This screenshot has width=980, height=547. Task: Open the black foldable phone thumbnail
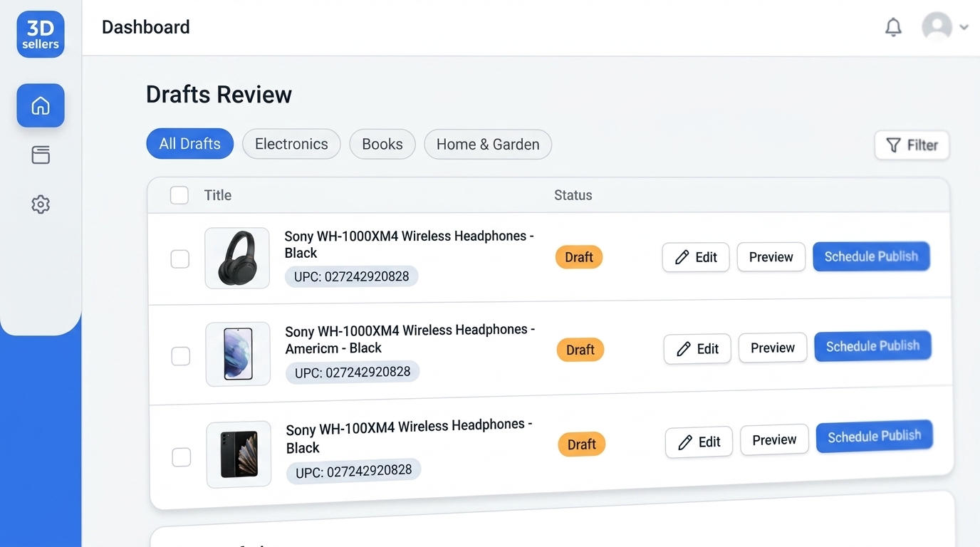coord(239,454)
